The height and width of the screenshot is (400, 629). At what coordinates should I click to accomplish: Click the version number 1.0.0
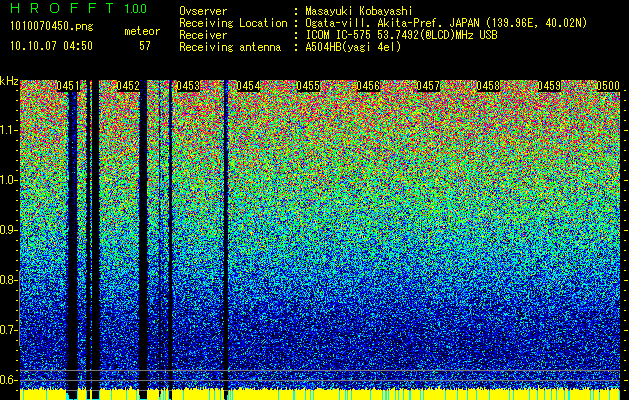coord(136,9)
